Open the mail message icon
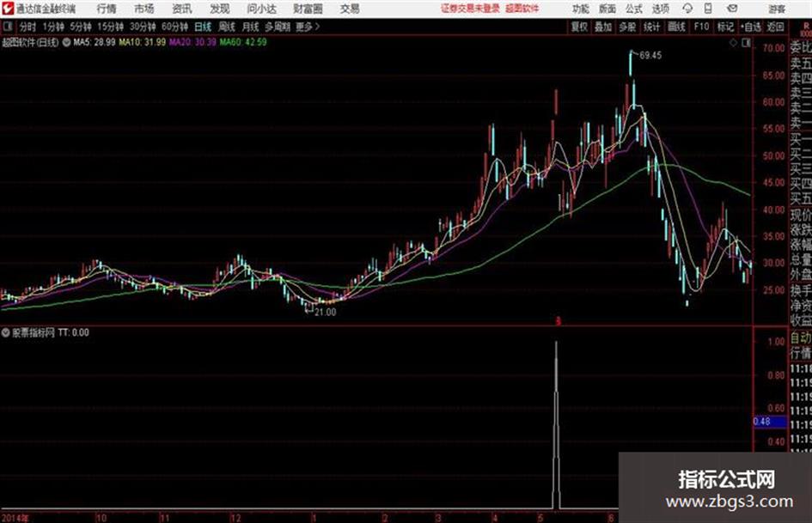 [x=732, y=9]
